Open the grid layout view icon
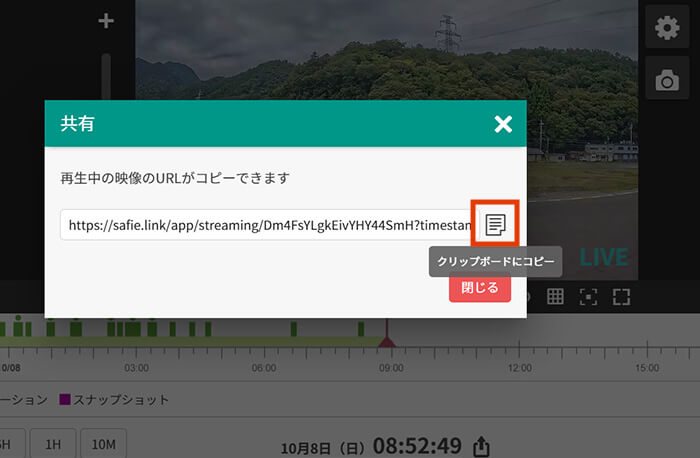 pos(555,297)
